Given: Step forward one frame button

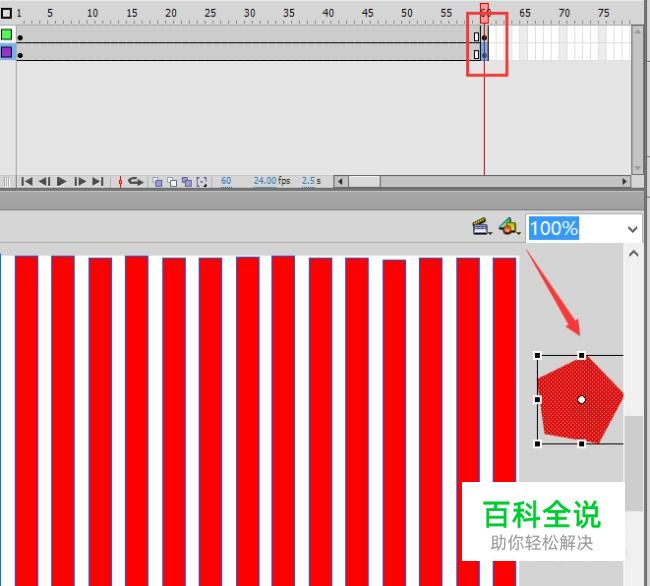Looking at the screenshot, I should pos(80,182).
